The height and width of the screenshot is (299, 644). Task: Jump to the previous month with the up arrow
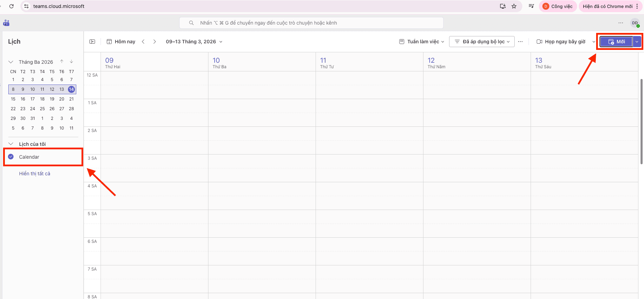click(x=62, y=61)
